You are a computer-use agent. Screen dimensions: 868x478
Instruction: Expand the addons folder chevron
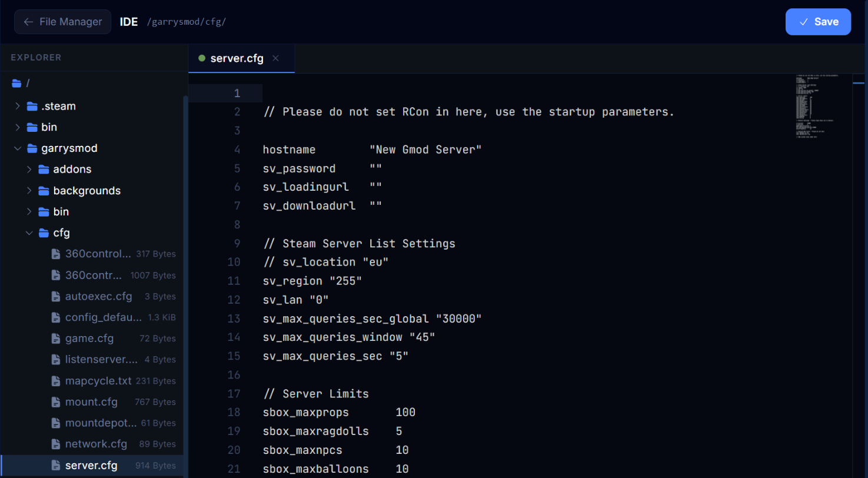pyautogui.click(x=29, y=170)
